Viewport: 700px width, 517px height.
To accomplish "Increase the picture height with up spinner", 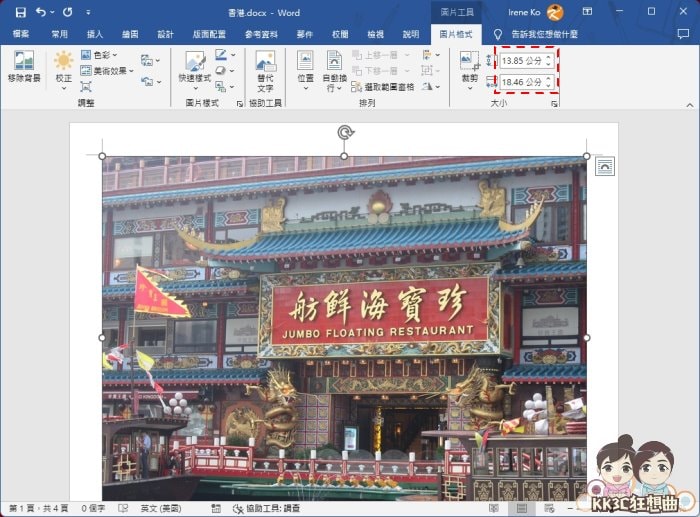I will point(549,58).
